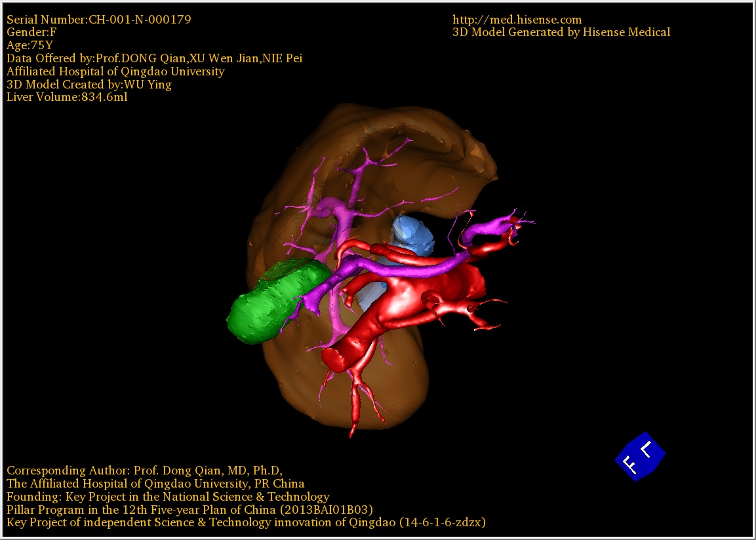This screenshot has width=756, height=540.
Task: Click 'Data Offered by:Prof.DONG Qian' line
Action: (154, 58)
